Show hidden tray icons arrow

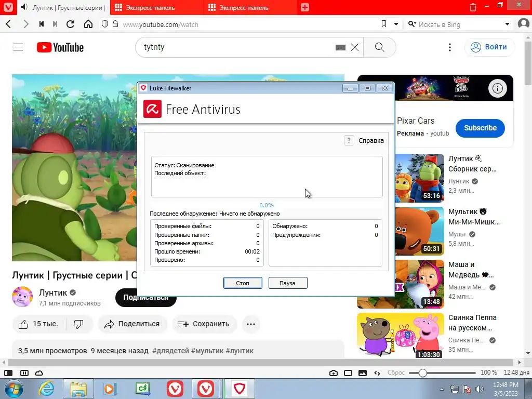click(x=442, y=389)
